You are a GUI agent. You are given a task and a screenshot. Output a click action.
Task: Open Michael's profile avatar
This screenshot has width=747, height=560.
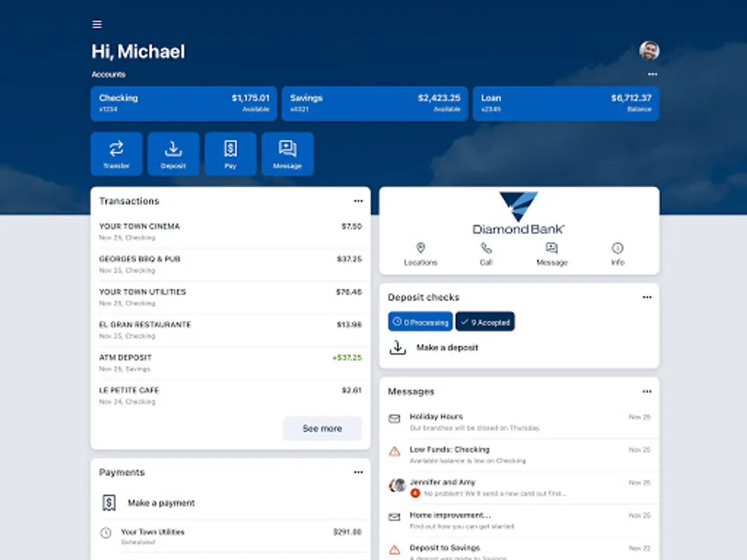pos(649,51)
